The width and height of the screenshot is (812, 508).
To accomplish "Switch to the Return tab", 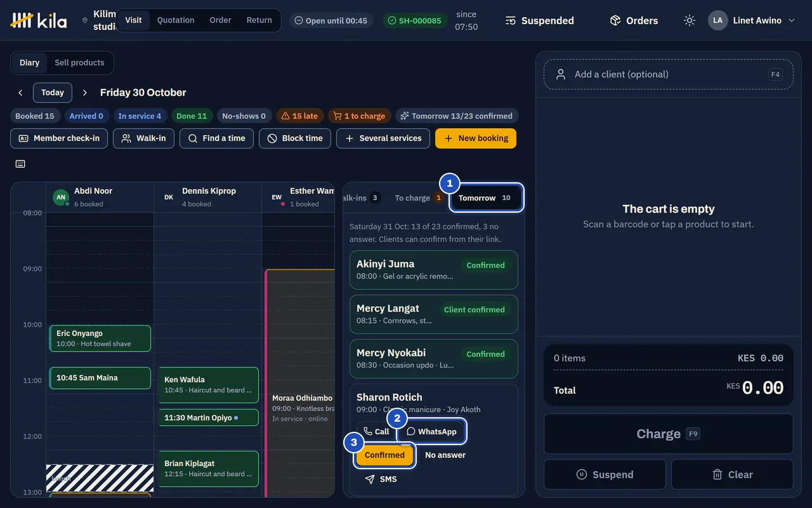I will click(x=259, y=20).
